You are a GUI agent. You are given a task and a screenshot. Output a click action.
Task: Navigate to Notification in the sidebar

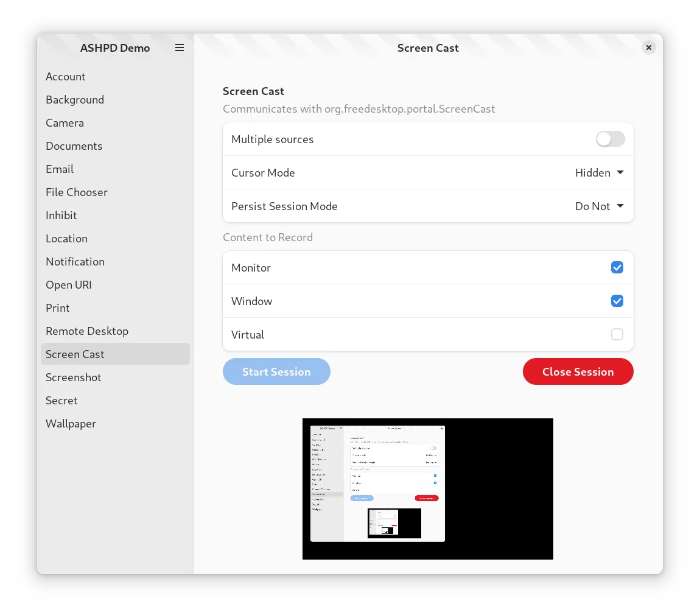click(x=75, y=262)
